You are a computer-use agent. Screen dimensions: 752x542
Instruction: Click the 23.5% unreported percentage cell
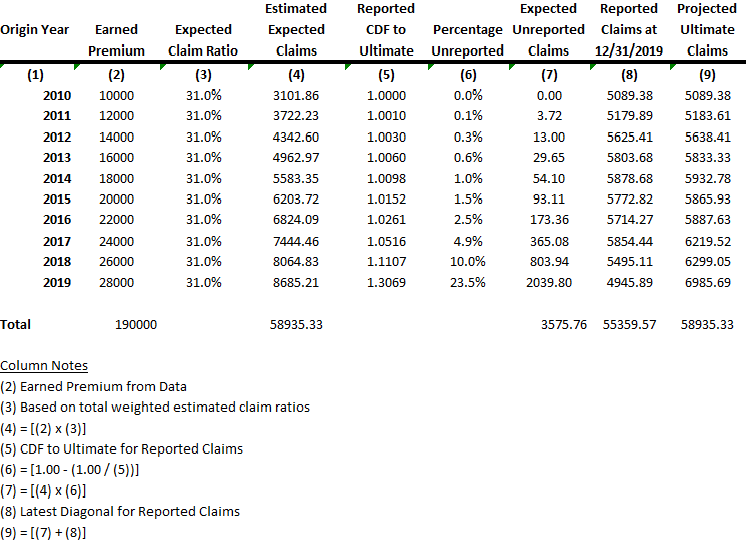coord(468,282)
